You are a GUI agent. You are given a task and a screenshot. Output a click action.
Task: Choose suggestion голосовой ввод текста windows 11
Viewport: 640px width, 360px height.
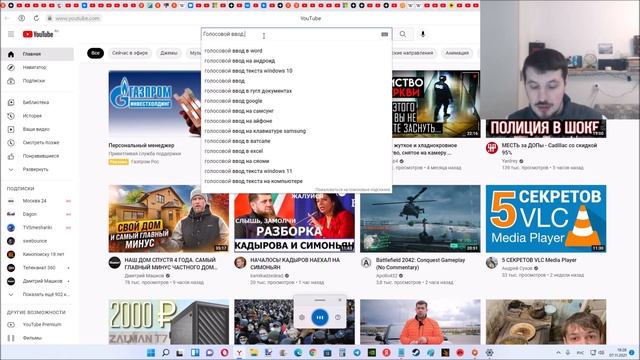(x=296, y=171)
